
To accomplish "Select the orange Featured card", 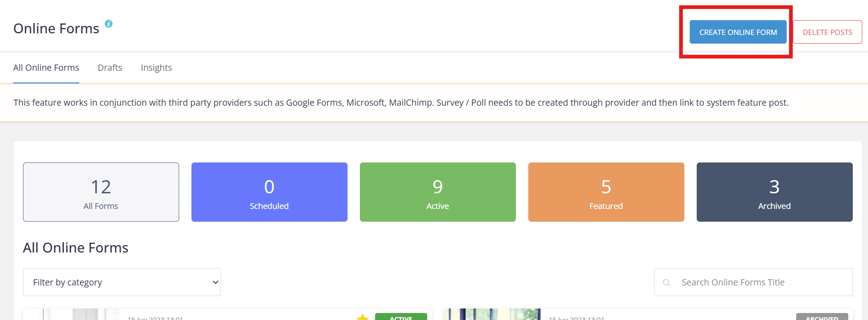I will click(606, 192).
